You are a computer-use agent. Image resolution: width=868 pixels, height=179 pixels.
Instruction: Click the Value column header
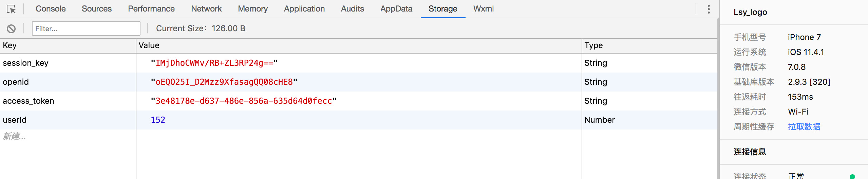click(149, 45)
